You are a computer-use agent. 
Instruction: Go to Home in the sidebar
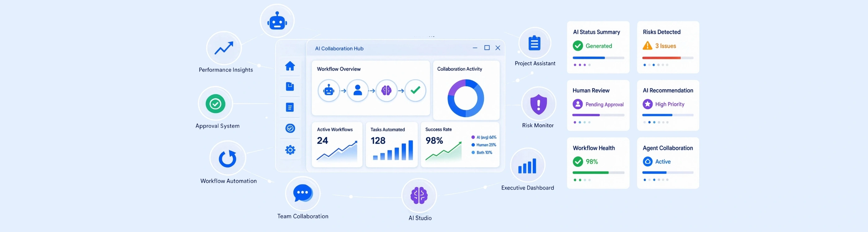(290, 66)
